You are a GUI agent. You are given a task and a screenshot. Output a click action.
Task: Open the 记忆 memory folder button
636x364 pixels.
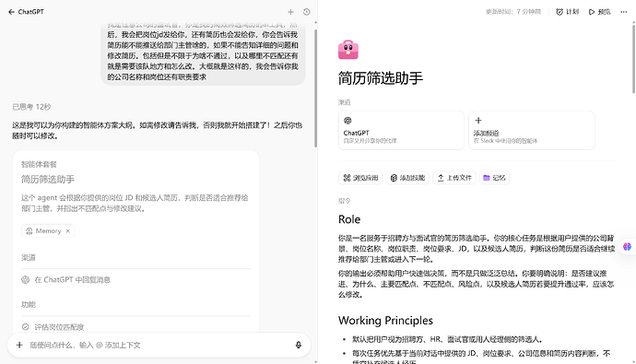494,178
